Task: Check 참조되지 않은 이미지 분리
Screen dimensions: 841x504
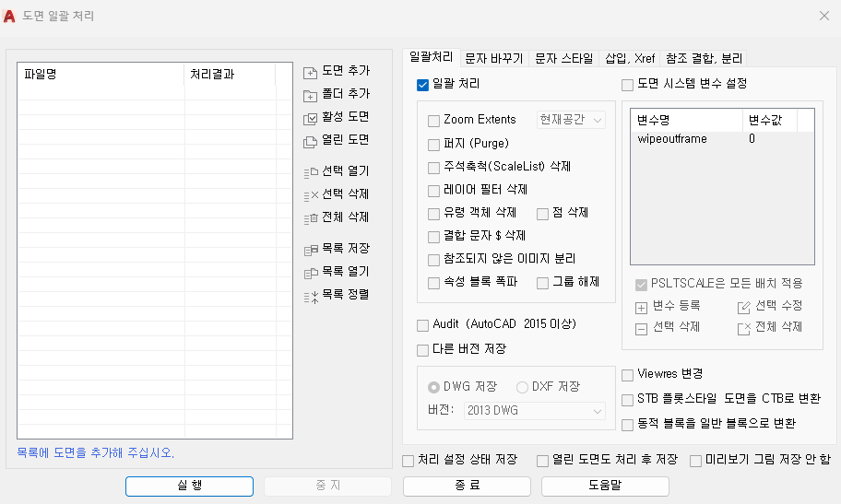Action: [x=433, y=260]
